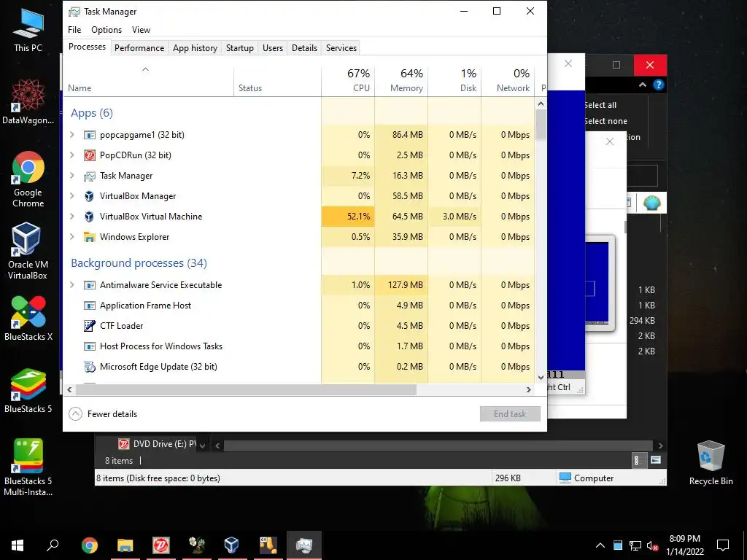Switch to PopCDRun taskbar icon
747x560 pixels.
[x=160, y=545]
